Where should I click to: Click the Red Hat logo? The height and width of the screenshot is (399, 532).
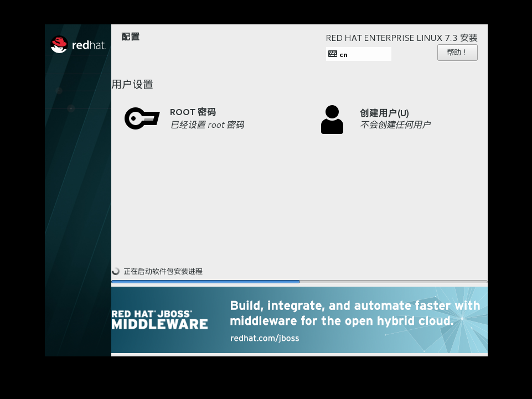[78, 45]
